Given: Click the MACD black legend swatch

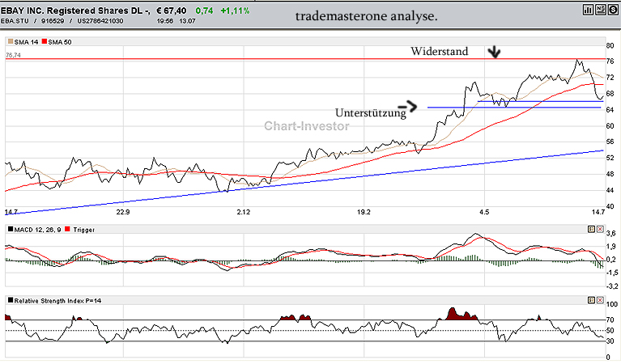Looking at the screenshot, I should [11, 229].
